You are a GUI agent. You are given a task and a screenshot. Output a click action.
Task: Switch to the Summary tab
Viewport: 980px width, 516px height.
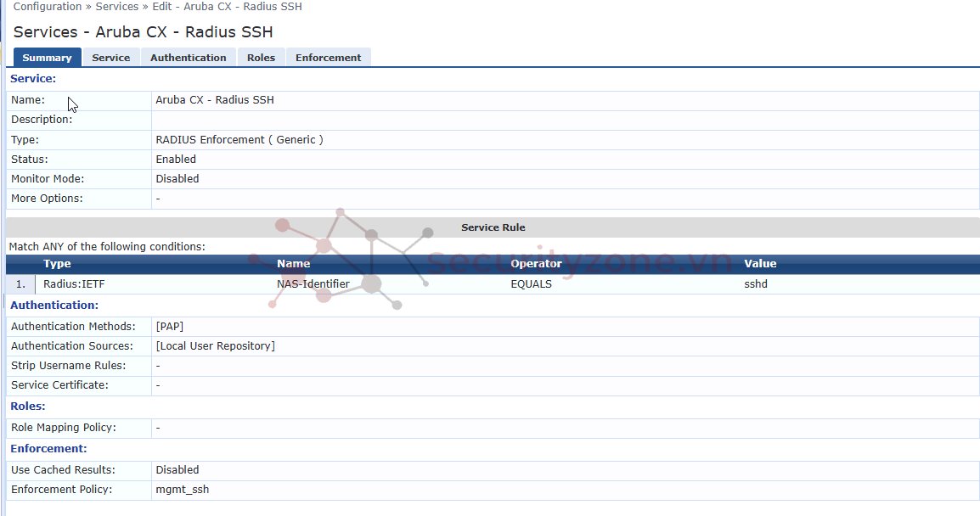[x=47, y=58]
